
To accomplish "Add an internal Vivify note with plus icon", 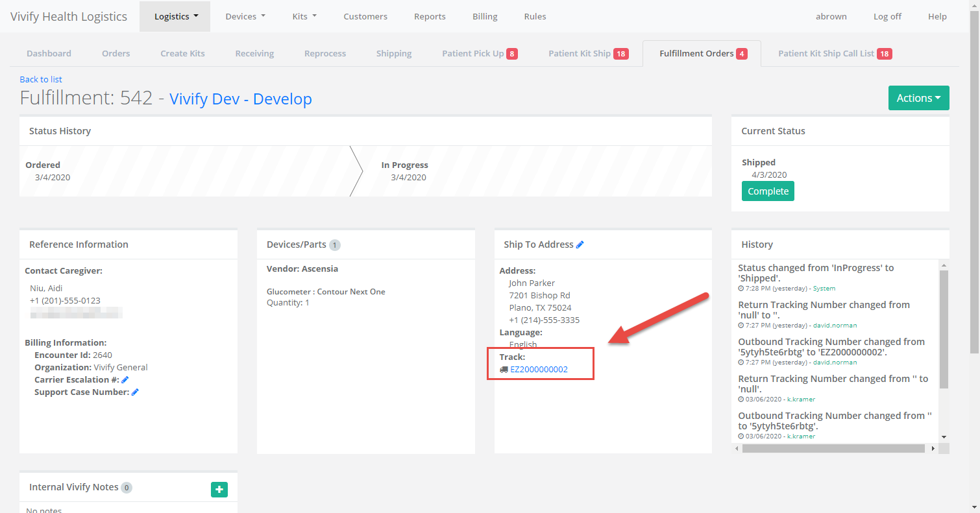I will tap(219, 490).
